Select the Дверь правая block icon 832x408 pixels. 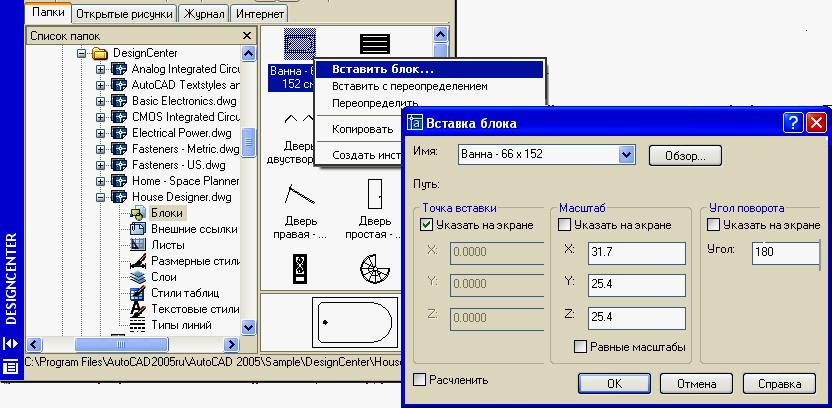tap(300, 194)
